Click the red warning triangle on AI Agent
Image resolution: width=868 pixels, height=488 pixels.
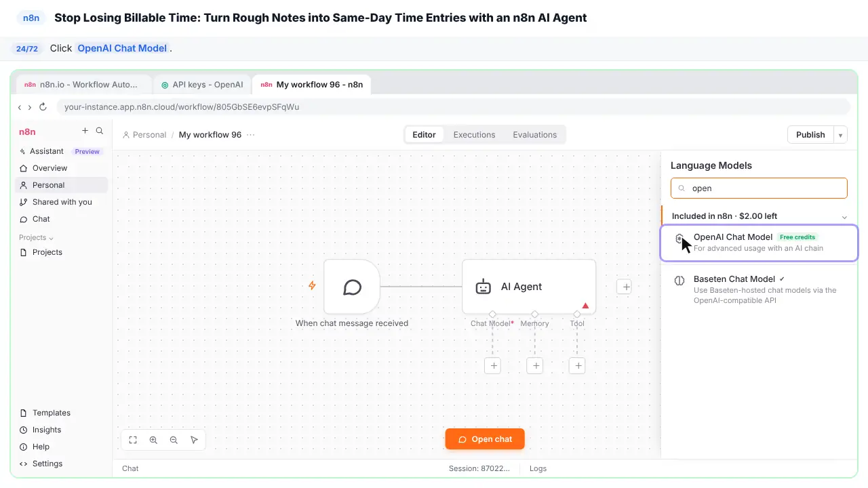pyautogui.click(x=585, y=306)
